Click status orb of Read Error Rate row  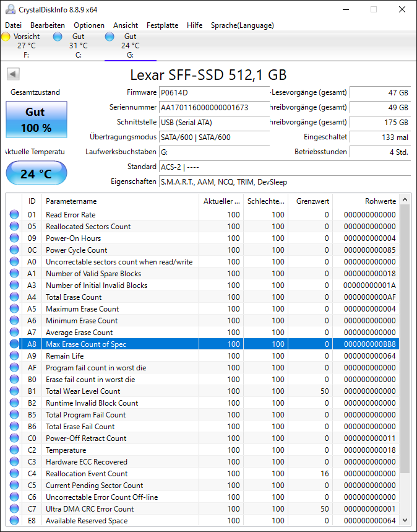14,214
